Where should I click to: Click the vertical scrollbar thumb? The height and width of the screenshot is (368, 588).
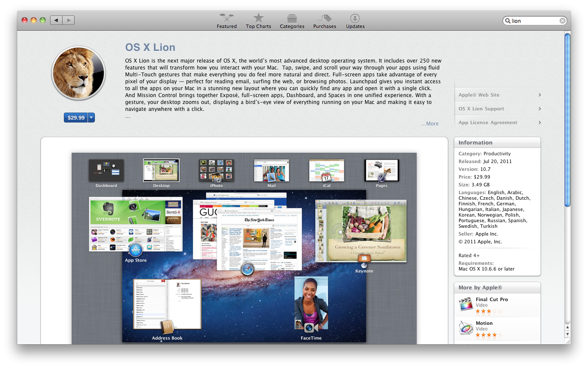567,120
